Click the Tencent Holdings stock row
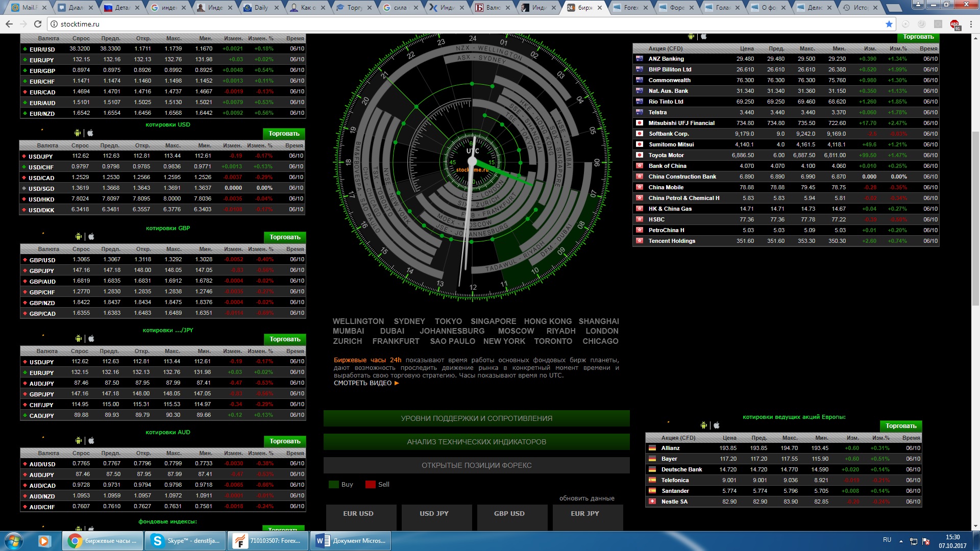 tap(786, 241)
